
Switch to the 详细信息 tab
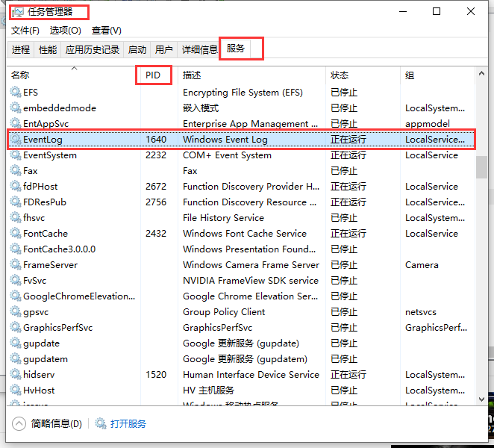199,49
